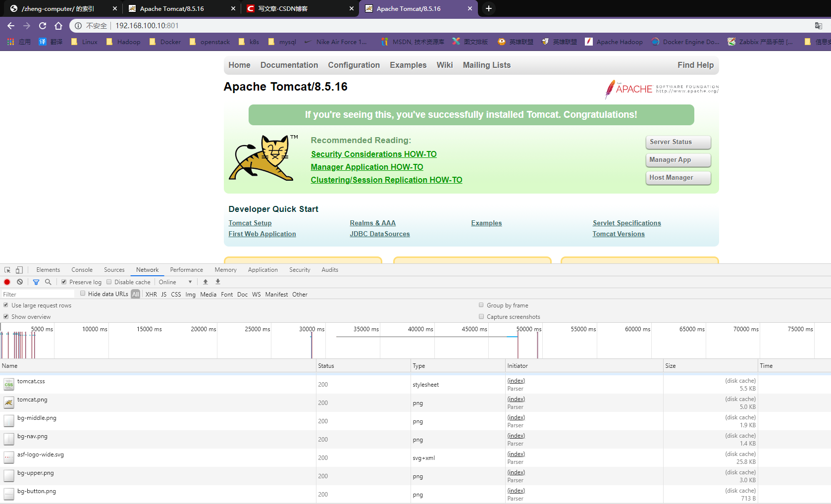Click Documentation in Tomcat nav bar
The height and width of the screenshot is (504, 831).
pyautogui.click(x=289, y=65)
